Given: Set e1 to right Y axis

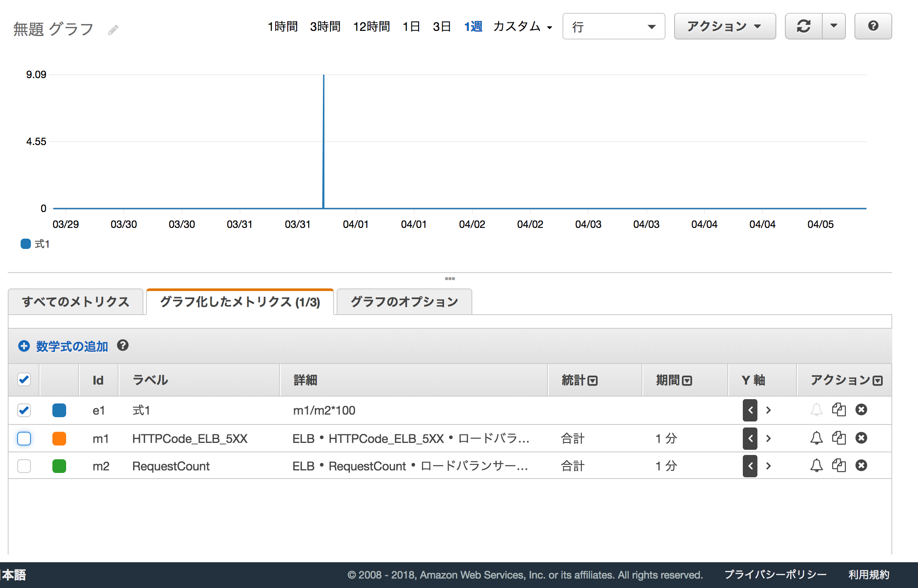Looking at the screenshot, I should [769, 410].
